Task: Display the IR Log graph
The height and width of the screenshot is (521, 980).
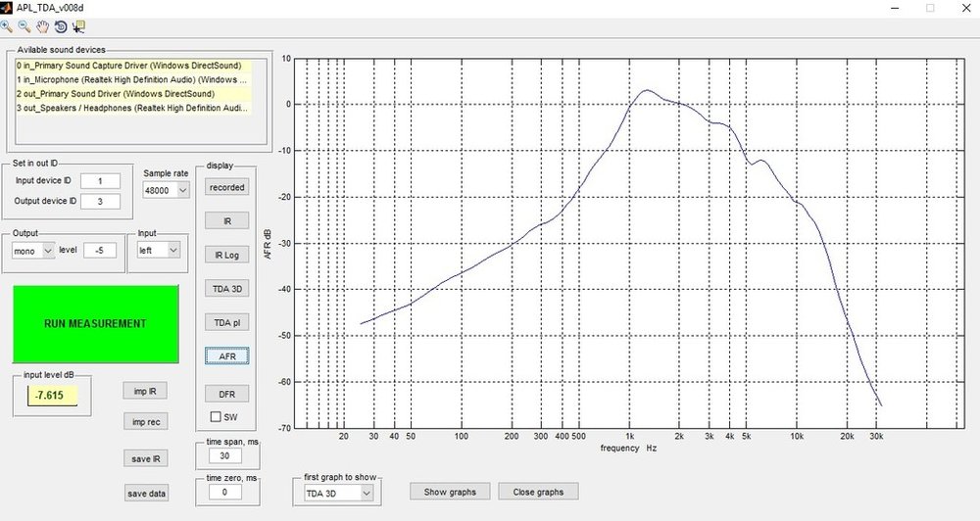Action: click(227, 255)
